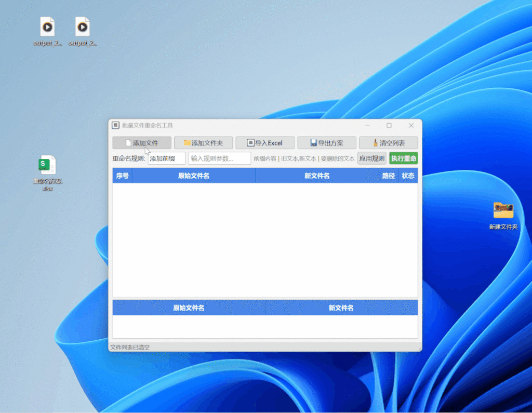Click the 重命名规则 label
Viewport: 532px width, 413px height.
pos(129,158)
